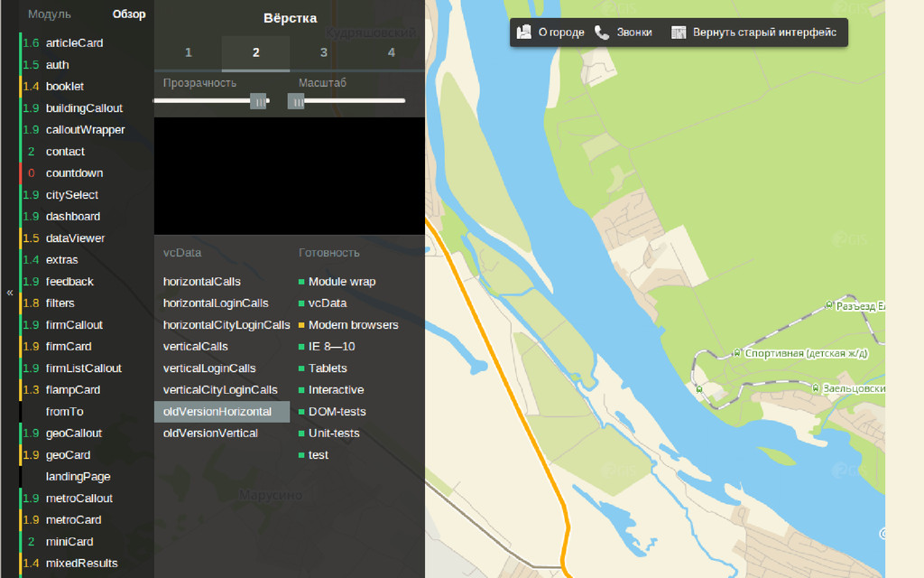Choose the verticalCityLoginCalls vcData entry

coord(220,390)
